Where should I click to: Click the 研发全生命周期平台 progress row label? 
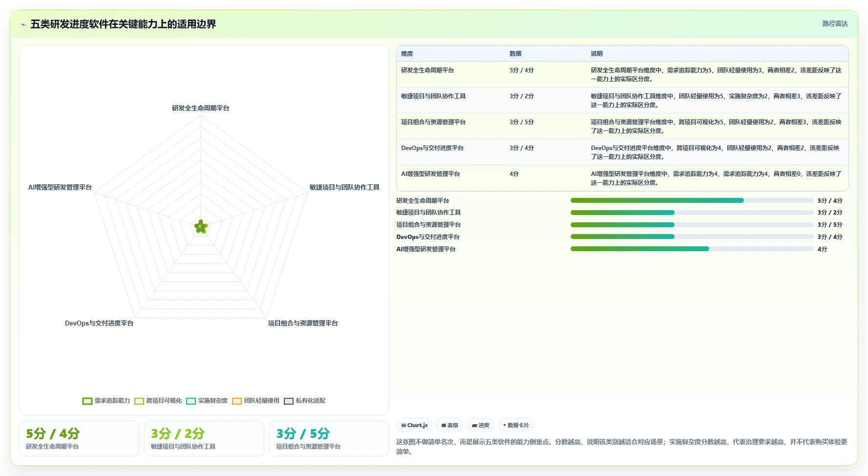point(423,201)
